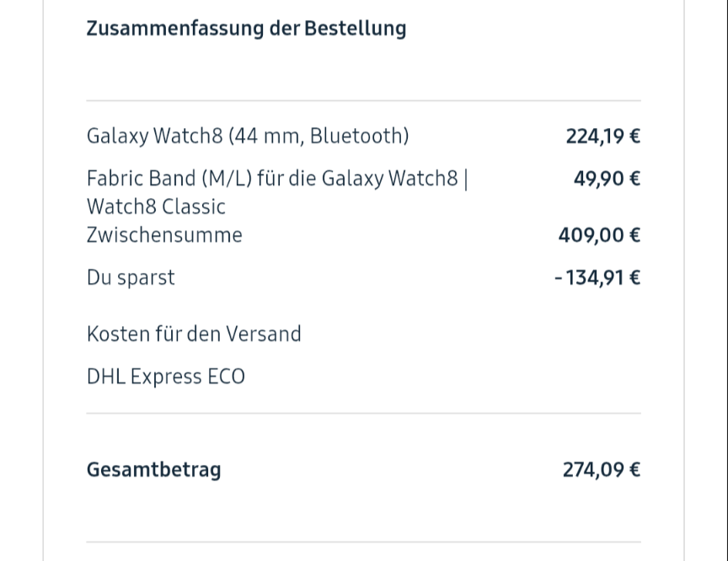This screenshot has width=728, height=561.
Task: Click the pipe separator in Fabric Band title
Action: click(466, 179)
